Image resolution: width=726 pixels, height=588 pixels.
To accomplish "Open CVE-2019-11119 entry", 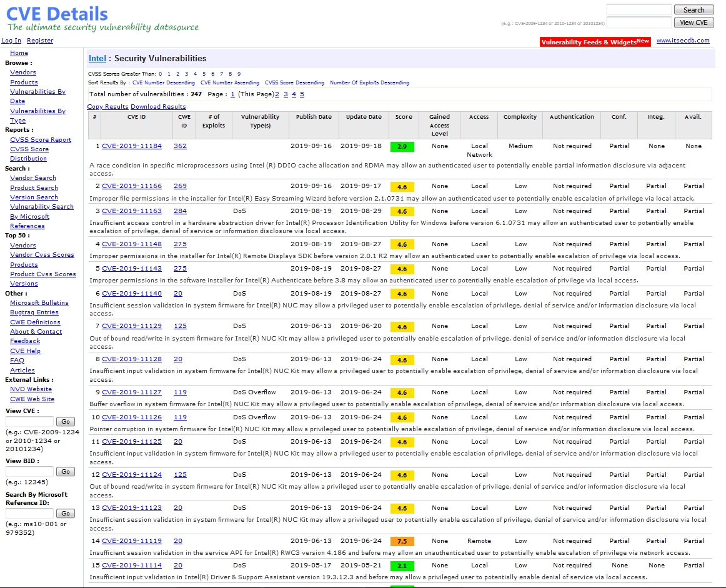I will pos(132,541).
